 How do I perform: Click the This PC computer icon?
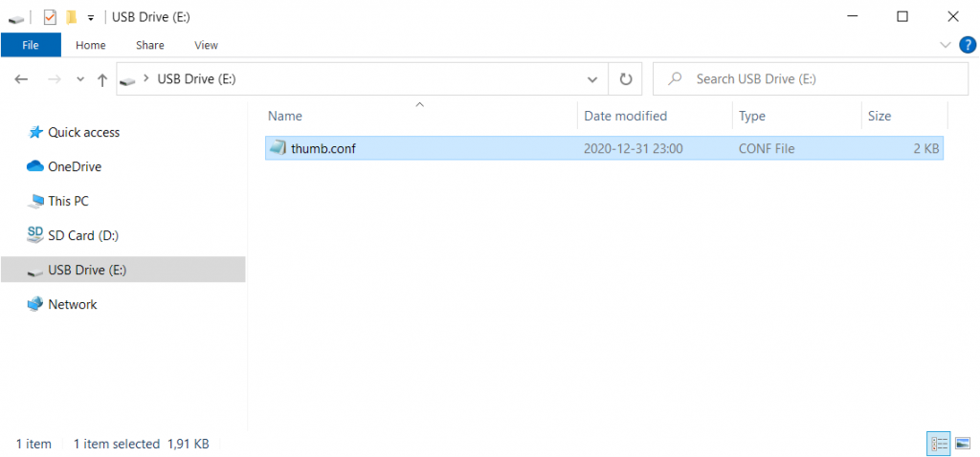click(35, 201)
